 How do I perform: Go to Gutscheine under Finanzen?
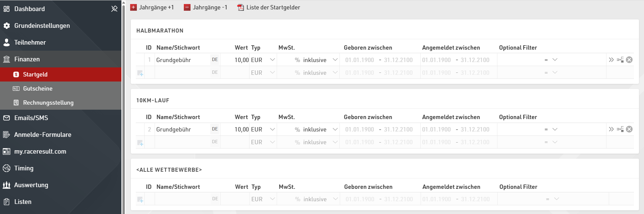(x=38, y=89)
